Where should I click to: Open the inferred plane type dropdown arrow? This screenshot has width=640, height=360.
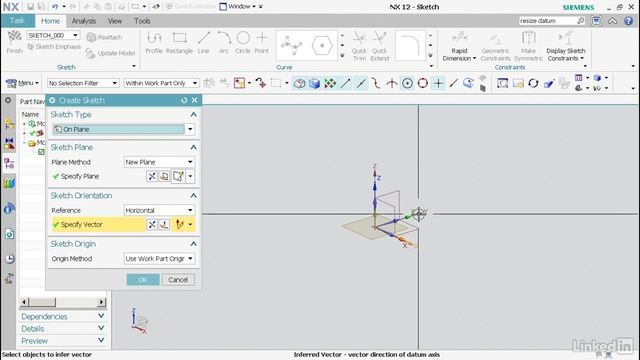pyautogui.click(x=190, y=176)
